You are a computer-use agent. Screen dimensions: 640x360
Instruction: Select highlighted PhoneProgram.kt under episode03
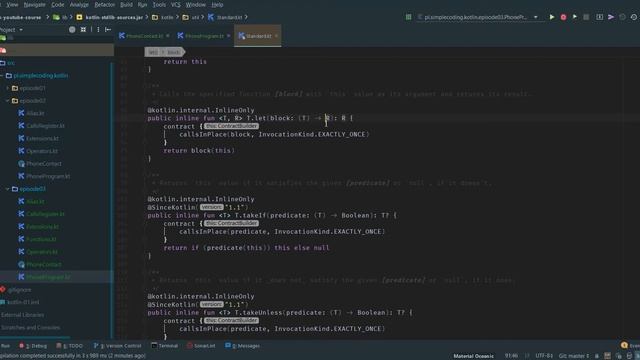(44, 277)
